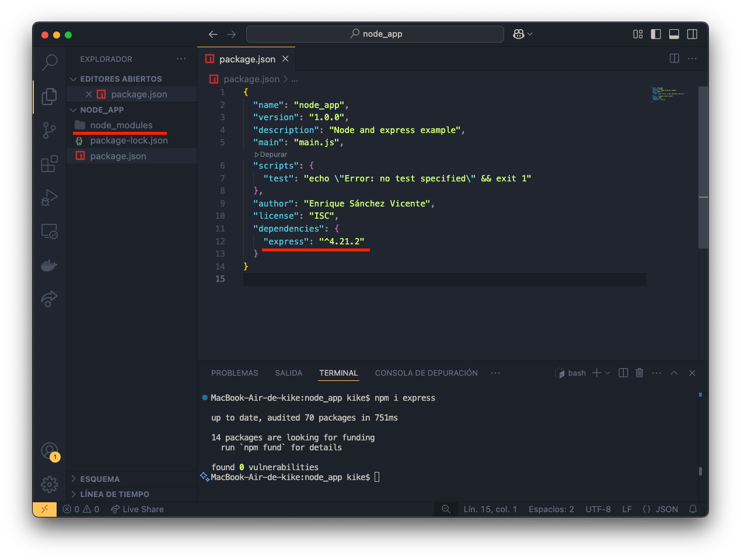The image size is (741, 560).
Task: Open editor More Actions menu
Action: 693,58
